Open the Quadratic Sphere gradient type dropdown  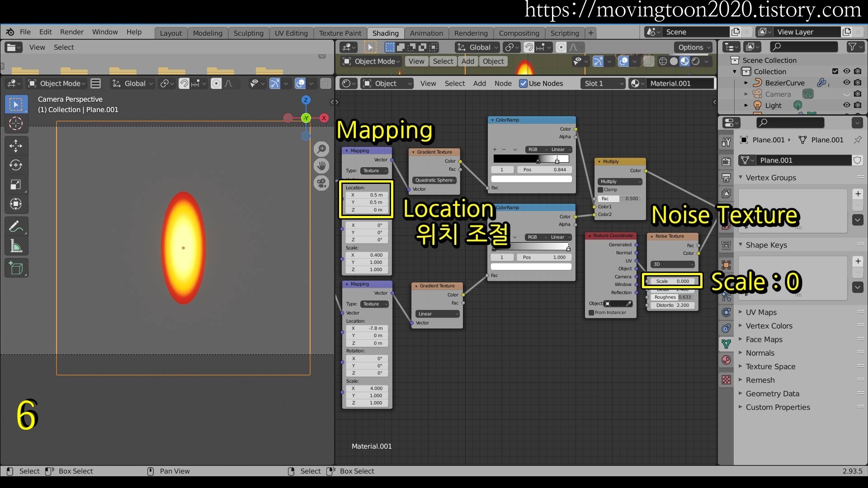434,180
